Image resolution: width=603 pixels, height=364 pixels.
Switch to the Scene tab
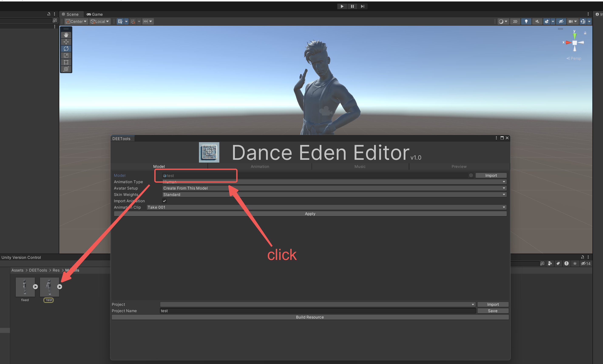pyautogui.click(x=71, y=14)
